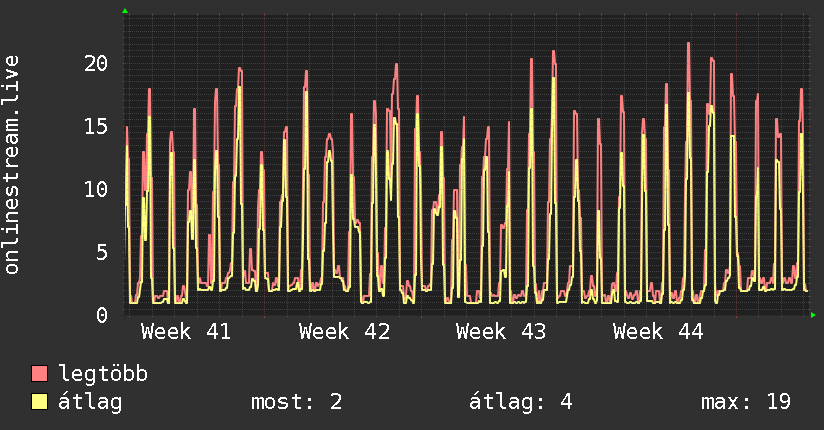The height and width of the screenshot is (430, 824).
Task: Click the pink legtöbb legend swatch
Action: click(x=39, y=373)
